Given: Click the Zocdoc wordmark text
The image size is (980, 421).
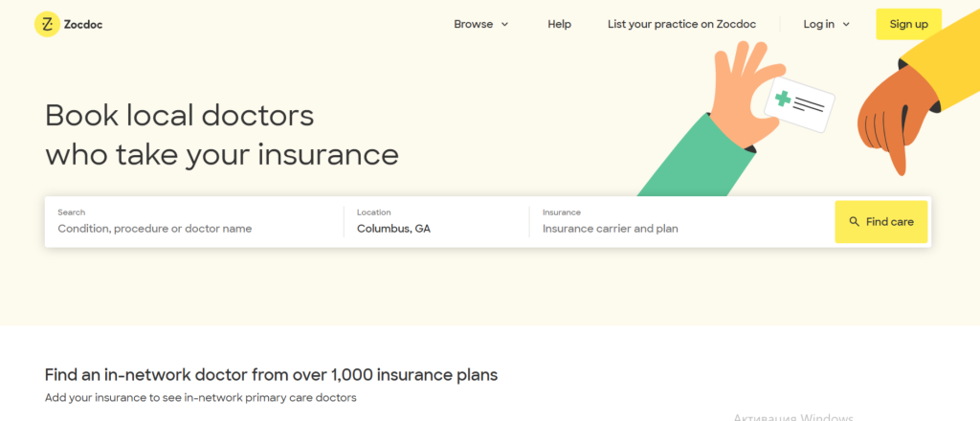Looking at the screenshot, I should pos(84,25).
